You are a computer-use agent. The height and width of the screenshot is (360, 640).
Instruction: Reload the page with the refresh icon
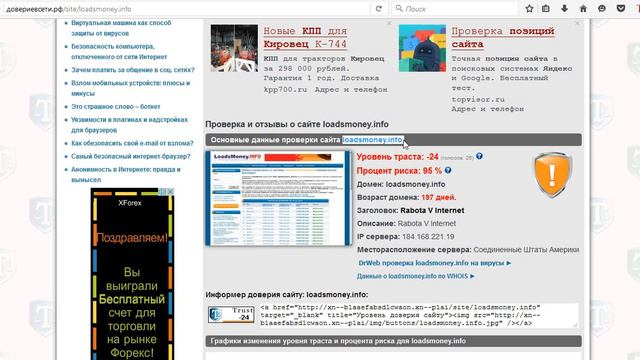coord(379,9)
